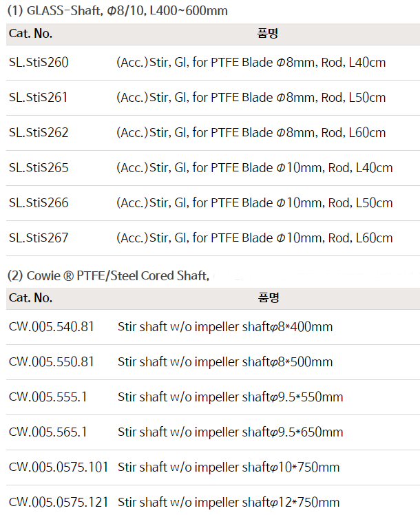This screenshot has height=515, width=420.
Task: Click the Cowie PTFE/Steel Cored Shaft heading
Action: pyautogui.click(x=108, y=276)
